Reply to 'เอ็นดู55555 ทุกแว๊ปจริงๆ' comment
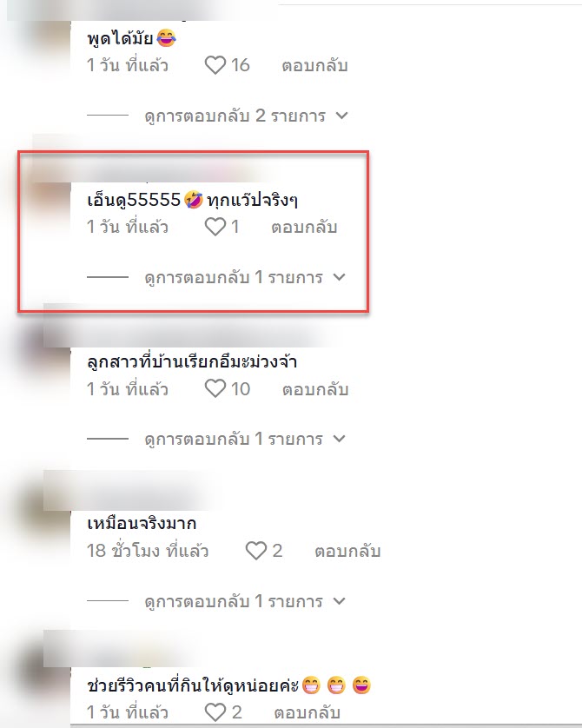The image size is (582, 728). [x=304, y=227]
